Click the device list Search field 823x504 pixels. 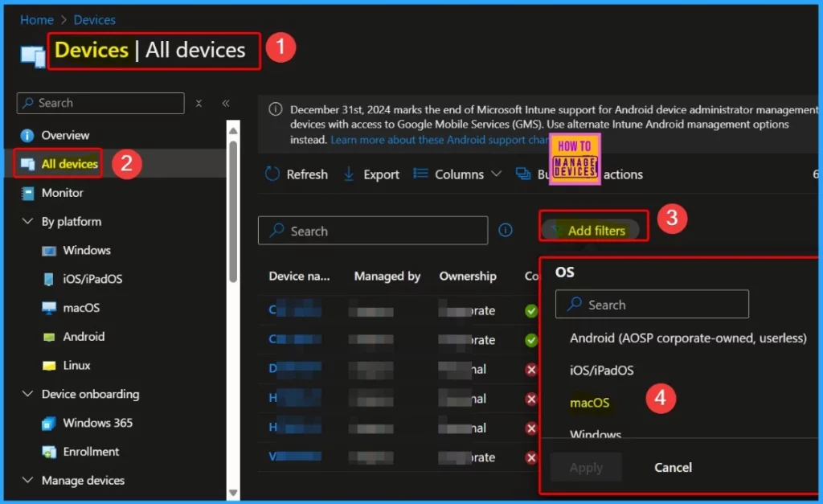point(373,231)
